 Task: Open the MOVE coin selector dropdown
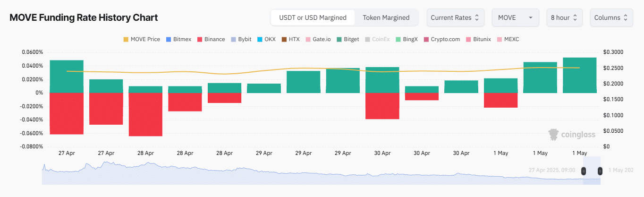(516, 17)
